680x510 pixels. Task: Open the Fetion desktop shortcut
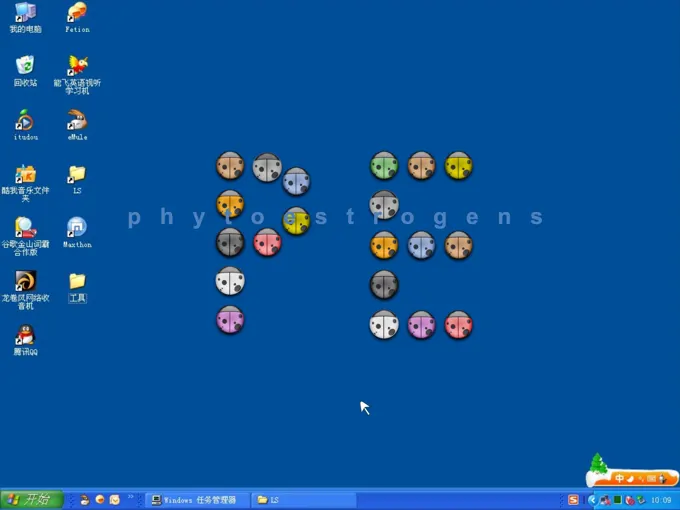[77, 13]
